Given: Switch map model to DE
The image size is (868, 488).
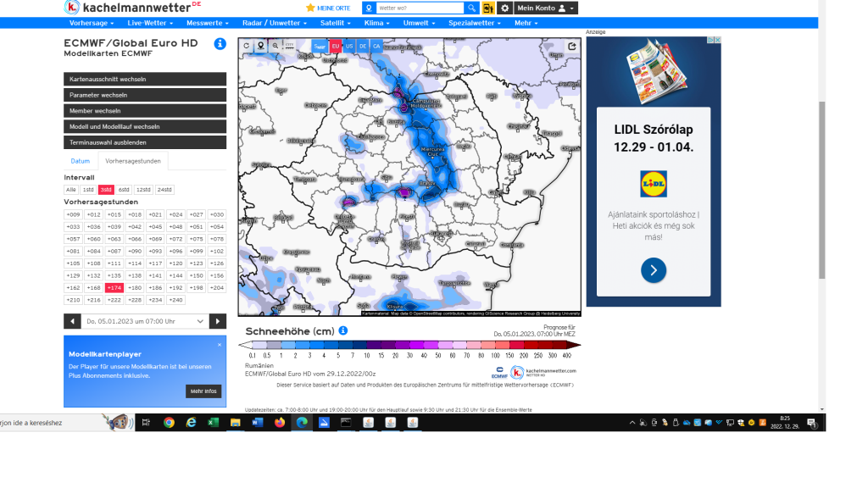Looking at the screenshot, I should click(x=363, y=46).
